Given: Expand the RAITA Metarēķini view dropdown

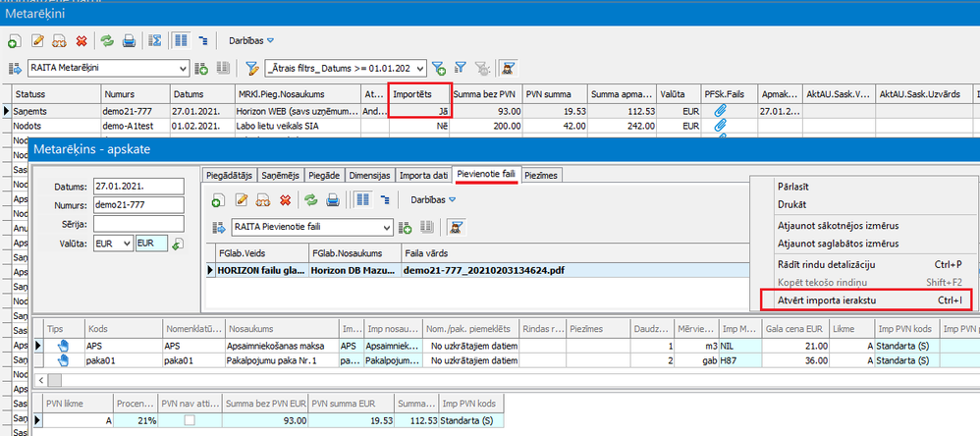Looking at the screenshot, I should coord(182,69).
